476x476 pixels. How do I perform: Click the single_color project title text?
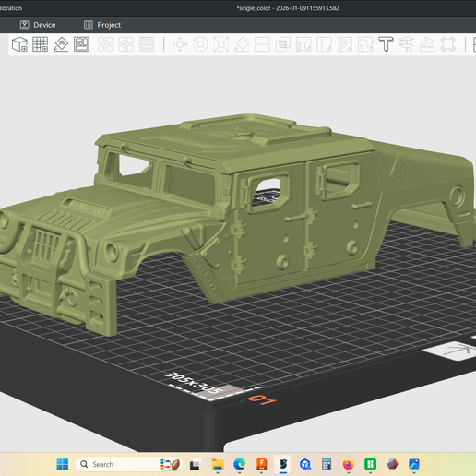coord(288,8)
